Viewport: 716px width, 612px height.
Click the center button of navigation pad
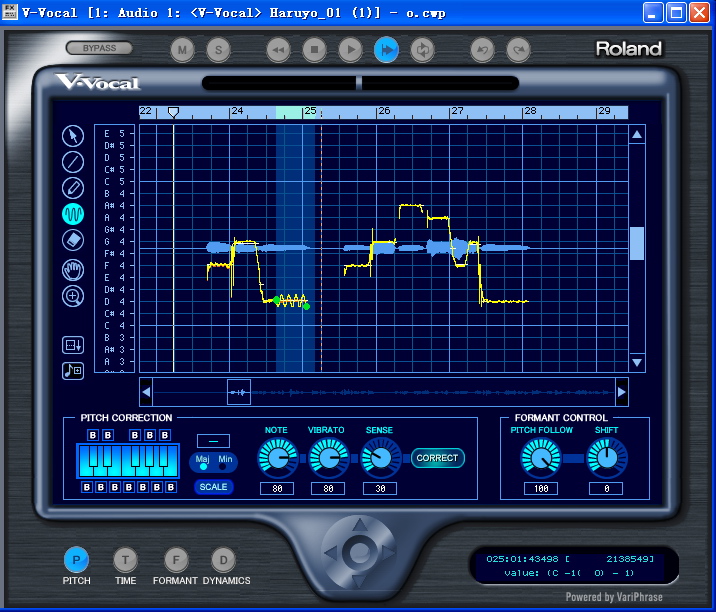coord(360,553)
